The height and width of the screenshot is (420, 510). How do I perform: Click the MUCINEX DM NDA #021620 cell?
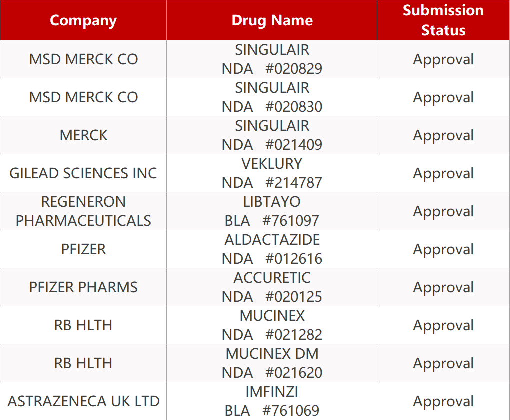[x=272, y=363]
